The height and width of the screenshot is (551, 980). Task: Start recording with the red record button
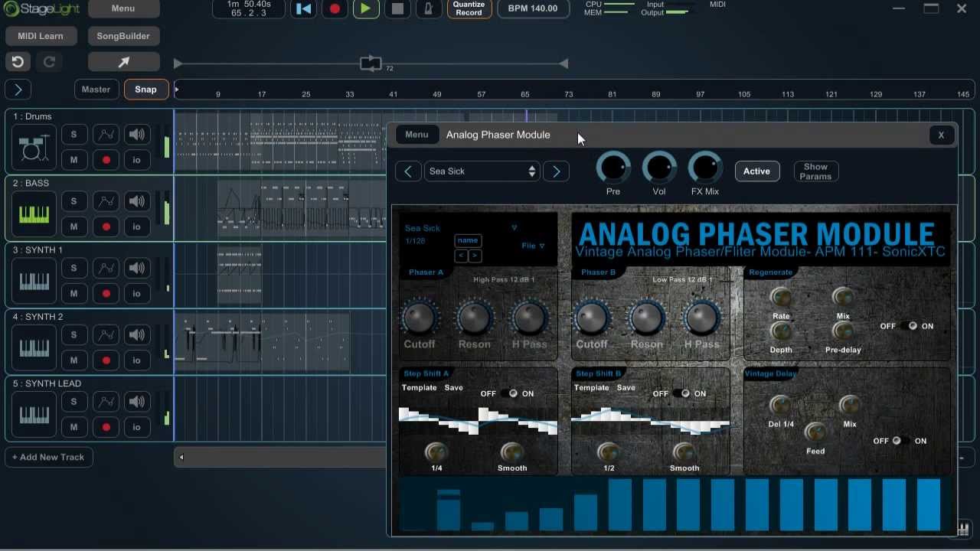click(x=335, y=9)
